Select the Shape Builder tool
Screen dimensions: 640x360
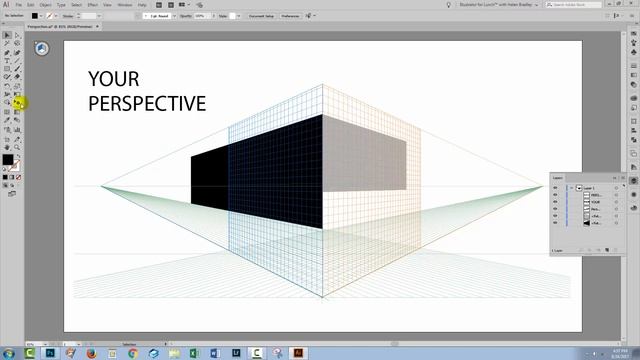point(7,103)
